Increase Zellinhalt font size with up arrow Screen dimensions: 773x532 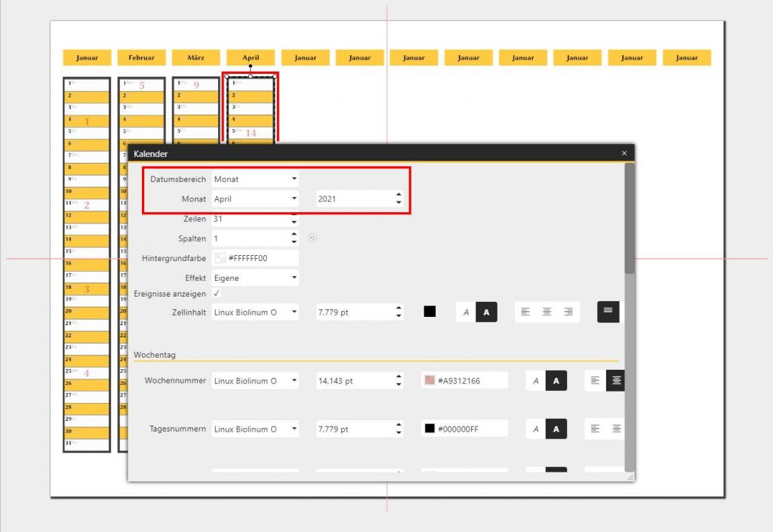click(x=399, y=309)
